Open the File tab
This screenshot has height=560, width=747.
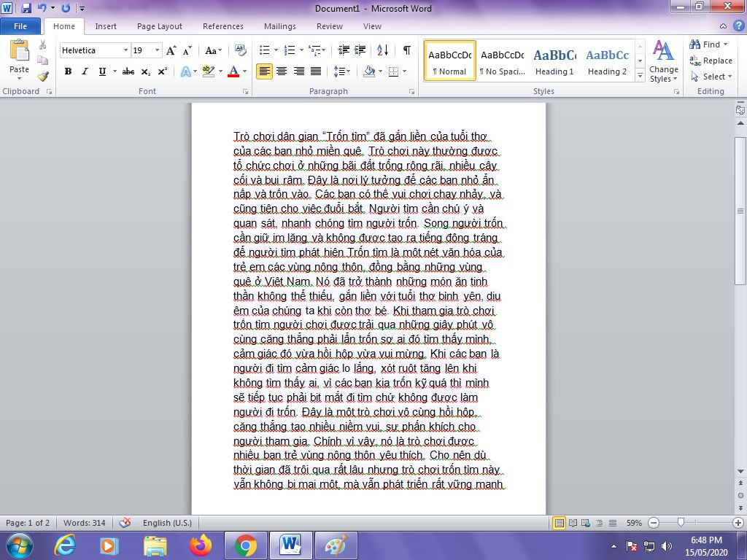pyautogui.click(x=20, y=26)
